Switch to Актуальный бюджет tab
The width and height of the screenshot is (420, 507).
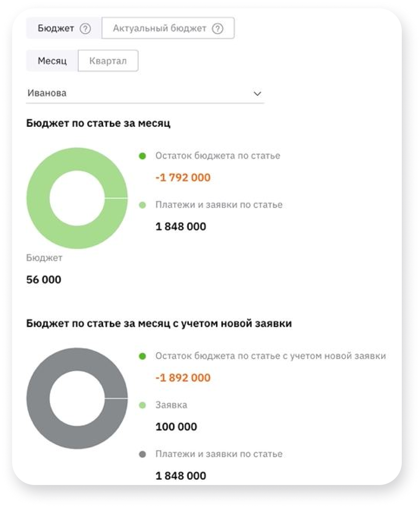[x=168, y=28]
